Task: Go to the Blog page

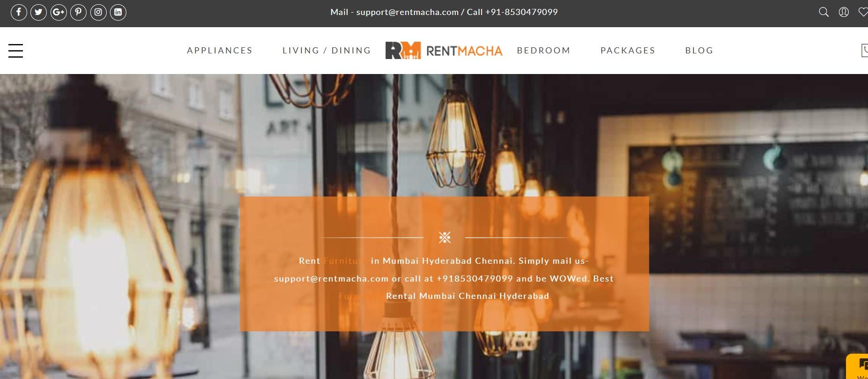Action: [x=699, y=51]
